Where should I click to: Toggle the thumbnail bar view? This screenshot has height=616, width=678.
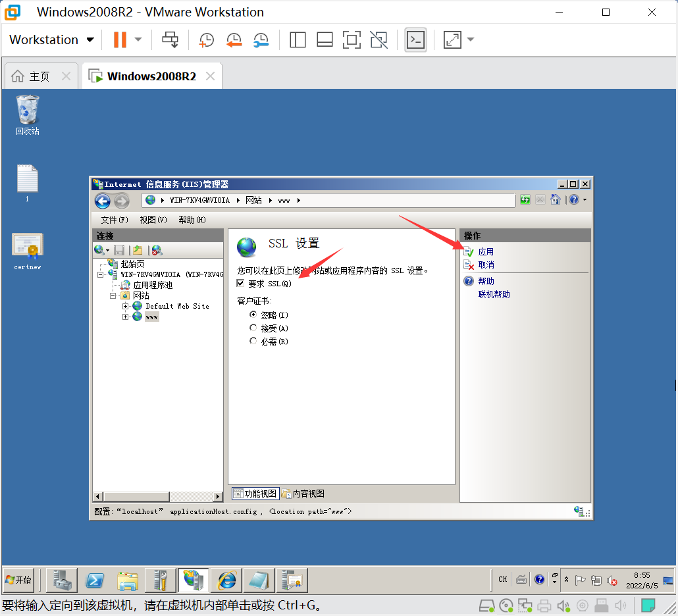[x=325, y=39]
